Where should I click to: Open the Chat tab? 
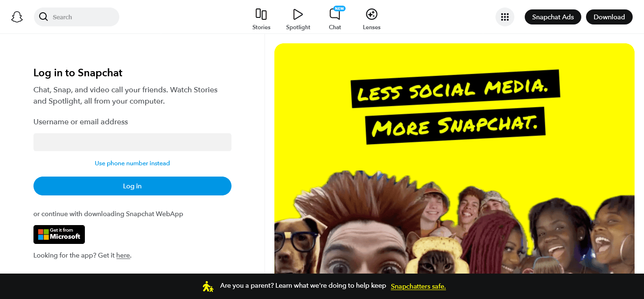click(335, 19)
